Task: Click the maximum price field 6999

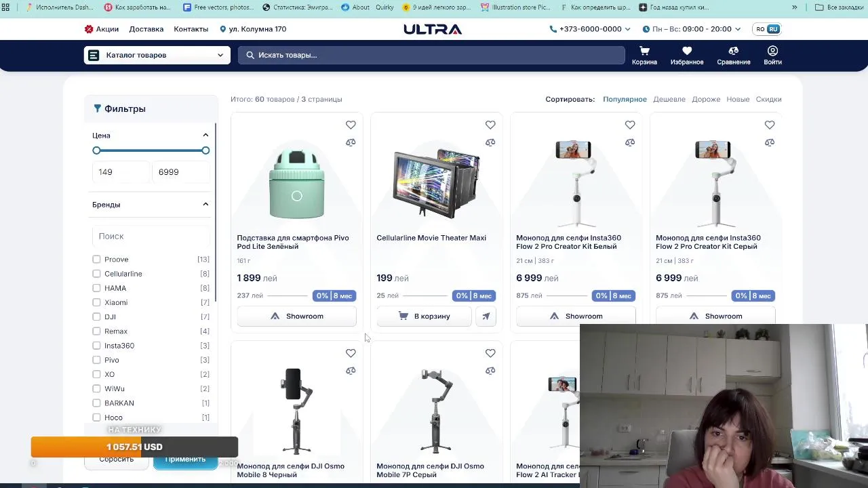Action: pos(180,172)
